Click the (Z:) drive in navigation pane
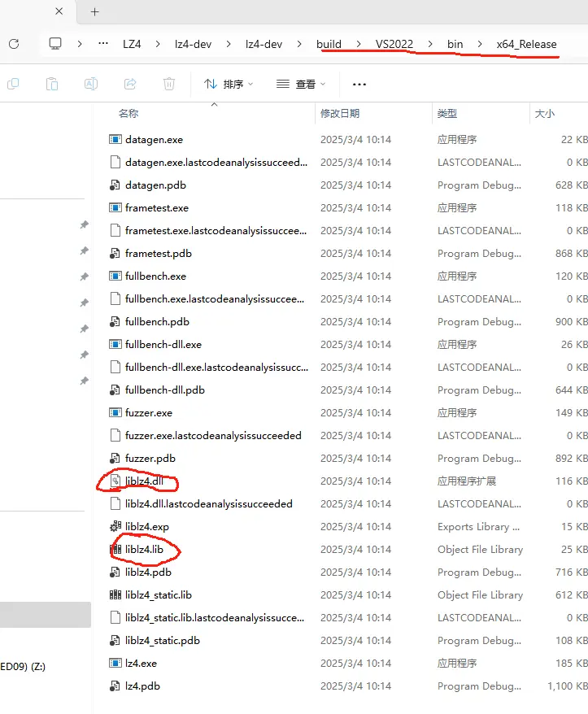Screen dimensions: 588x714 pos(23,667)
